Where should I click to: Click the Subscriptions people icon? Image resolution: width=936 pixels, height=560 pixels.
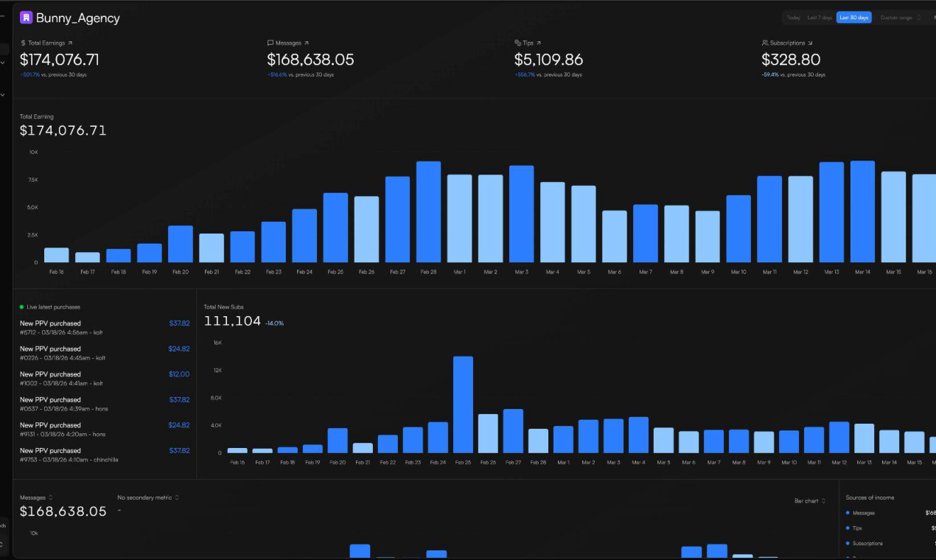click(765, 43)
